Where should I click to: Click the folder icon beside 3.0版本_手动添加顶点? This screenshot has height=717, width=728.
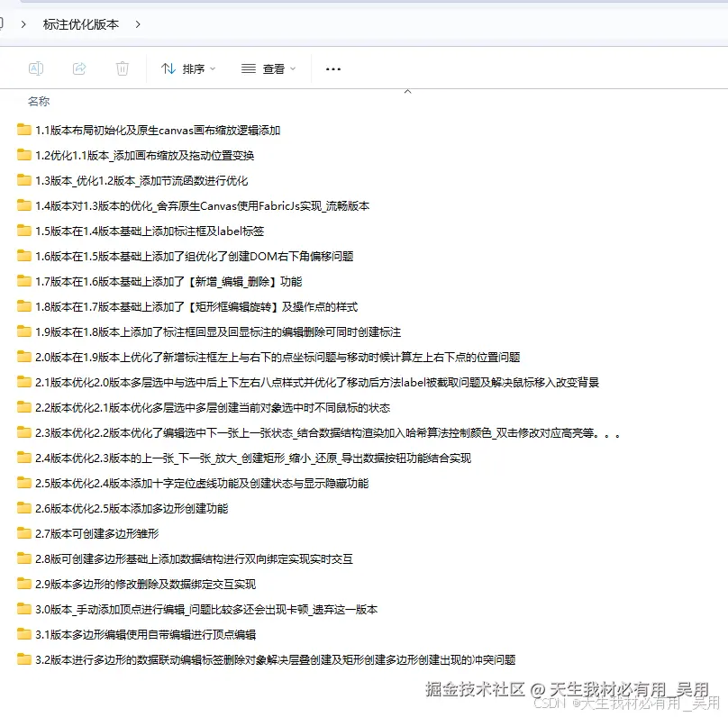tap(23, 609)
